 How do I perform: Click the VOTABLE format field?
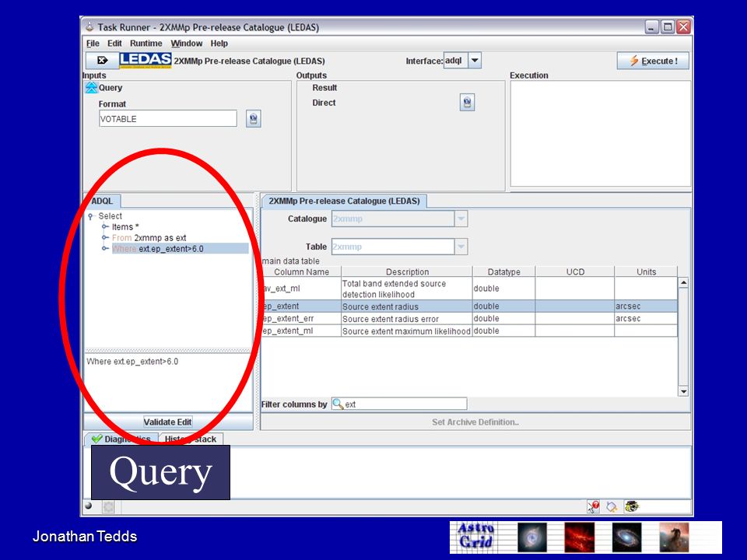click(x=168, y=118)
